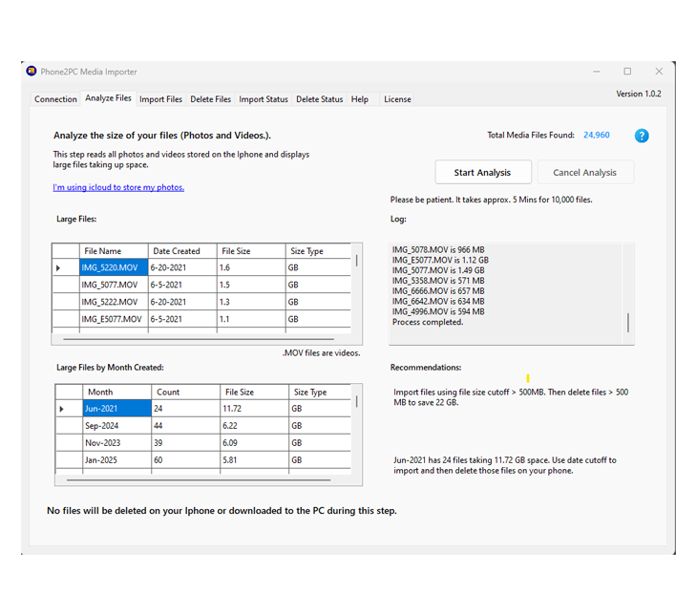Switch to the Connection tab
The width and height of the screenshot is (697, 616).
55,99
